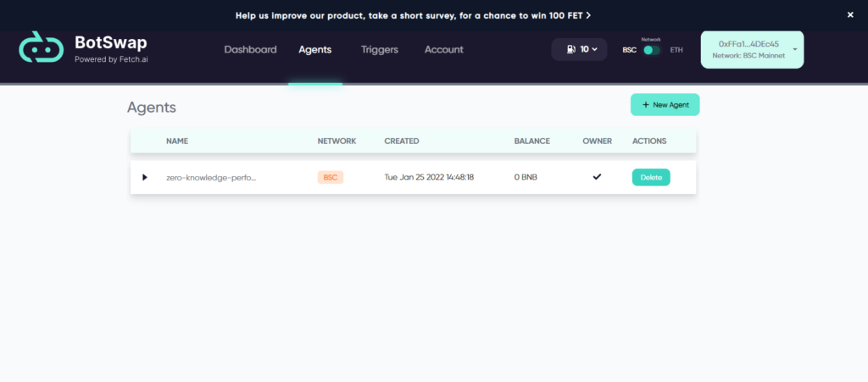Click the BotSwap robot logo icon

coord(42,47)
